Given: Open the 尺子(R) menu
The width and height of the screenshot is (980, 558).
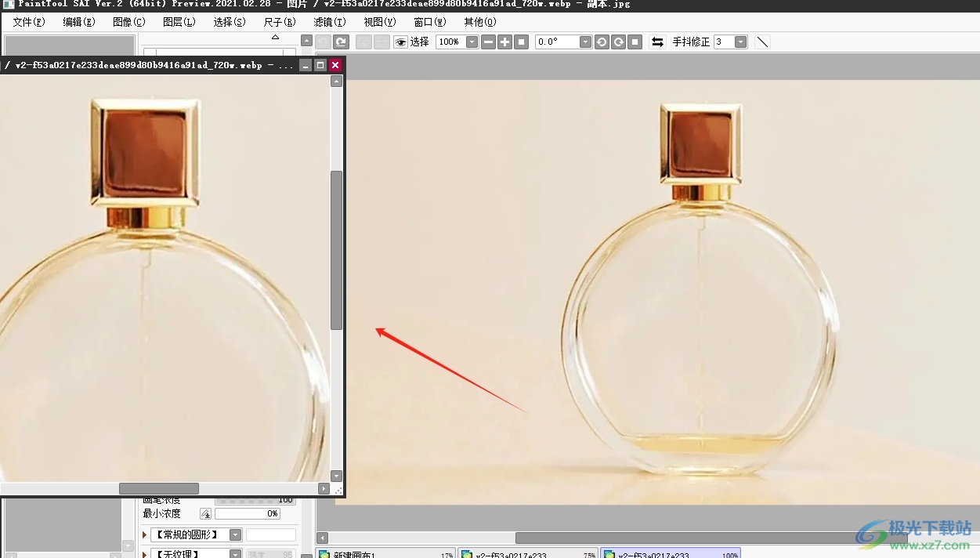Looking at the screenshot, I should (280, 22).
